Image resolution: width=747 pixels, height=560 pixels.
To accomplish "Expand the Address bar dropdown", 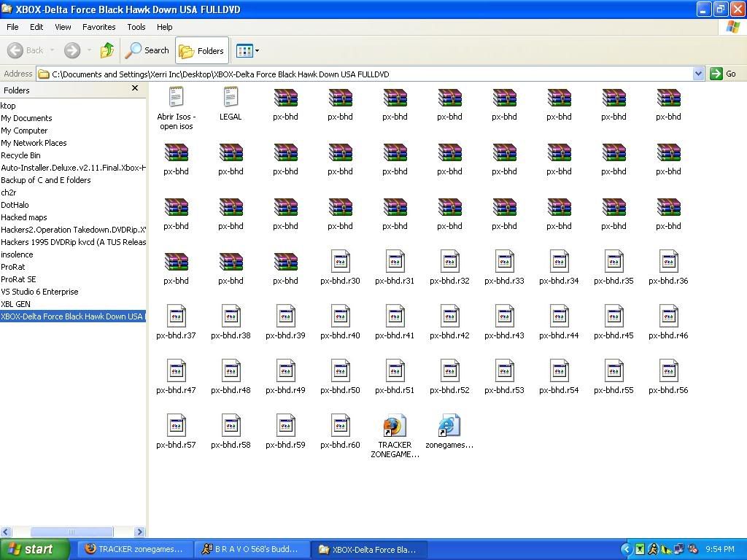I will coord(698,74).
